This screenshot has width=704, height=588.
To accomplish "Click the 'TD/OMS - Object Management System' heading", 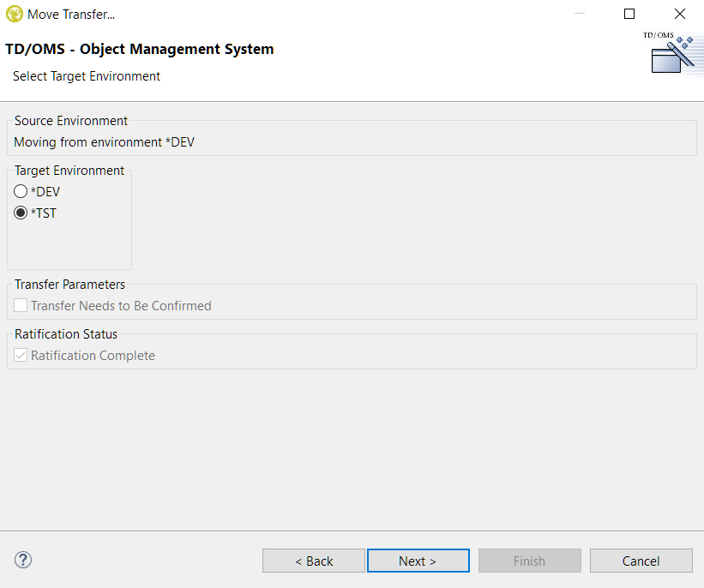I will 140,49.
